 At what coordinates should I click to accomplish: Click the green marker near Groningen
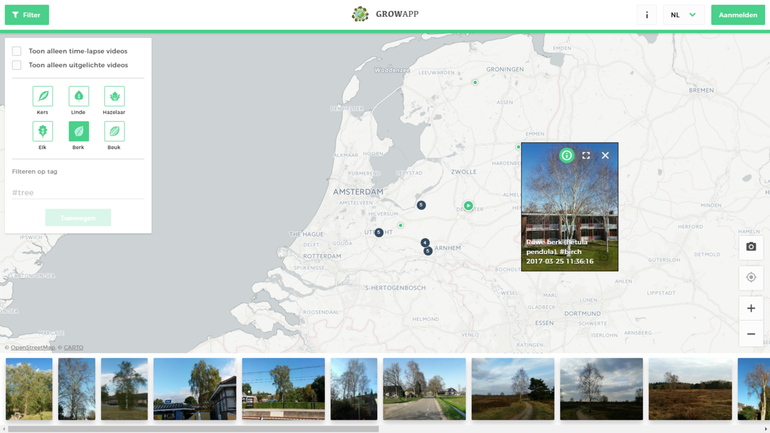475,82
